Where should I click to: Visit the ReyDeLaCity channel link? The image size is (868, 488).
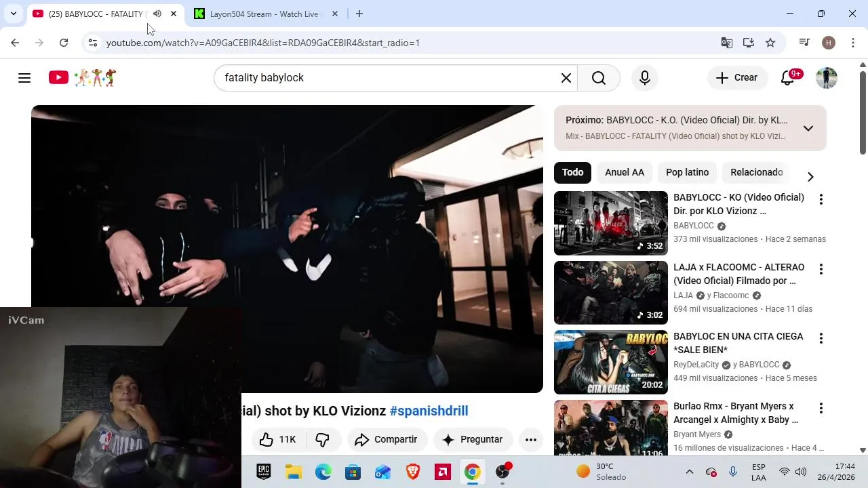coord(696,365)
